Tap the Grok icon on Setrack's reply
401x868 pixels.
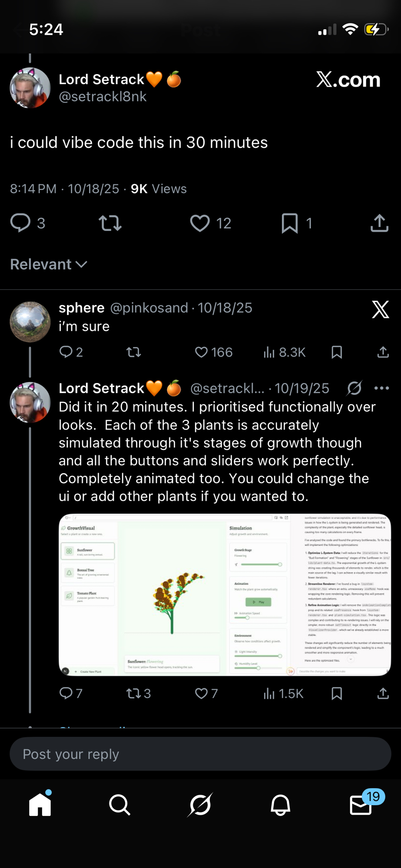[355, 388]
